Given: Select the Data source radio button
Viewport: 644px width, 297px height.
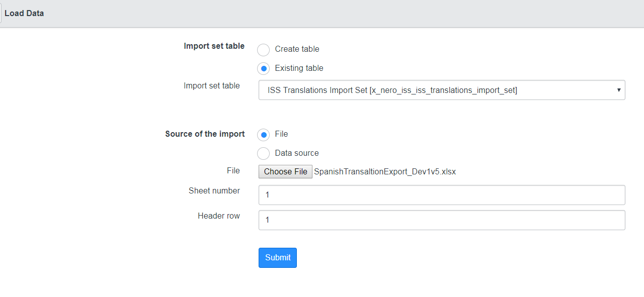Looking at the screenshot, I should coord(263,154).
